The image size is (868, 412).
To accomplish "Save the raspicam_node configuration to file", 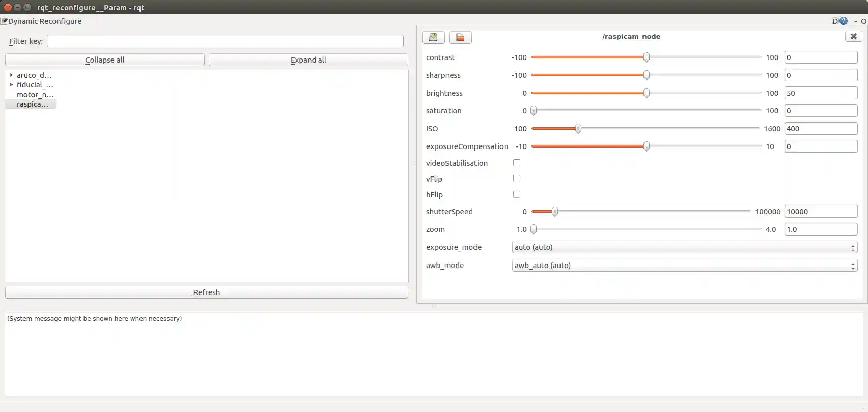I will pos(433,37).
